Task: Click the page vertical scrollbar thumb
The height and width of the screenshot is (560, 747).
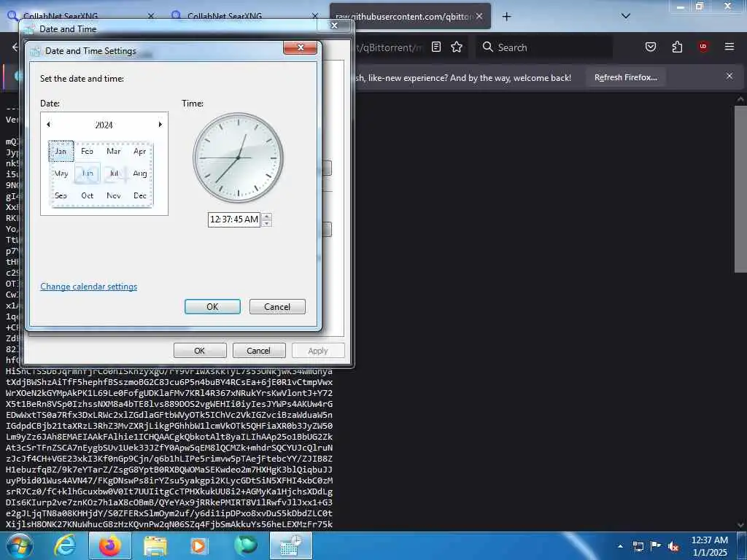Action: pyautogui.click(x=740, y=189)
